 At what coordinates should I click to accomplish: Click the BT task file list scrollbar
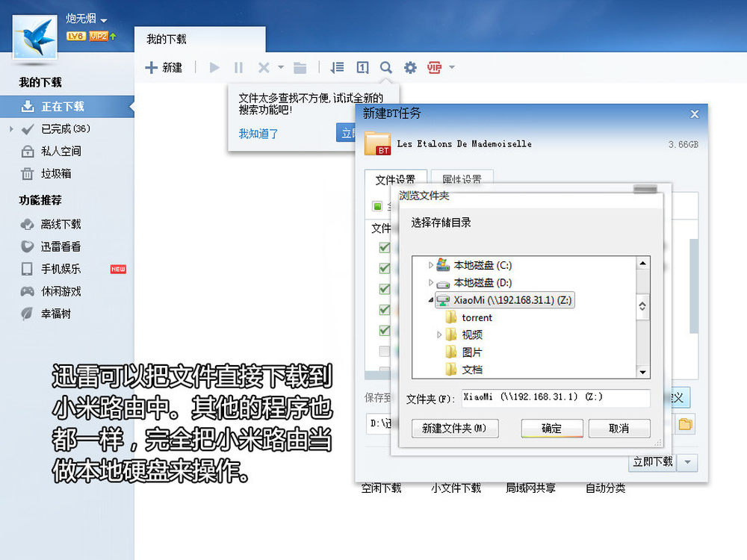694,286
